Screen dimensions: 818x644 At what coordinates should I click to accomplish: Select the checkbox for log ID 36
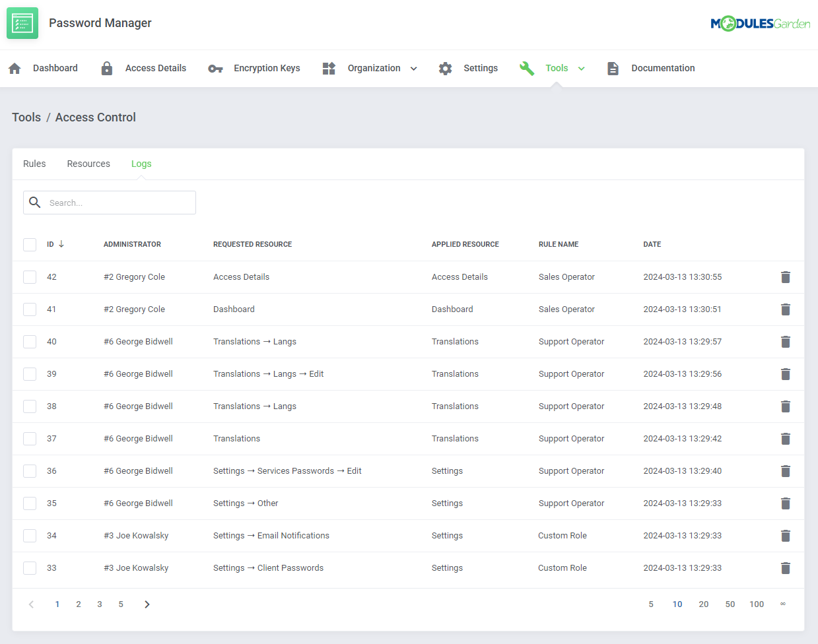[x=30, y=471]
